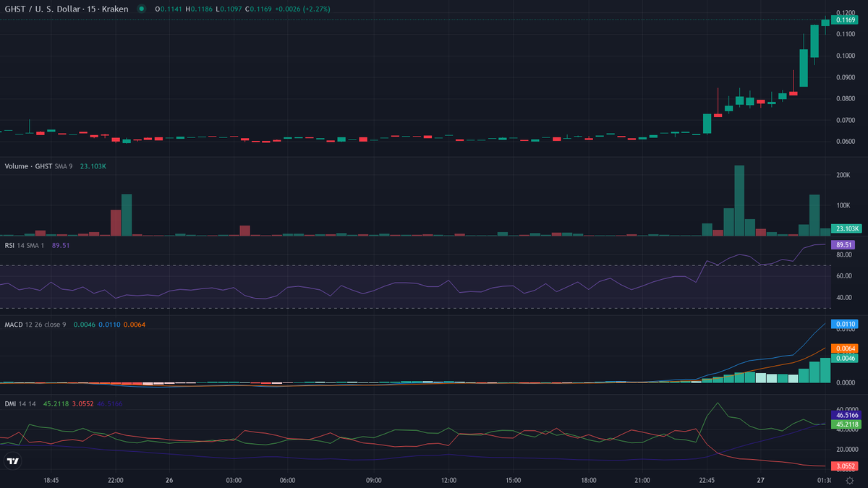Click the 0.0800 price scale label
868x488 pixels.
coord(846,98)
